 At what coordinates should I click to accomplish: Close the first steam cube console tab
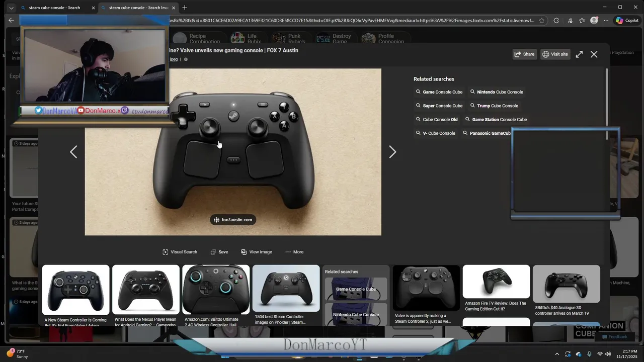click(x=93, y=8)
